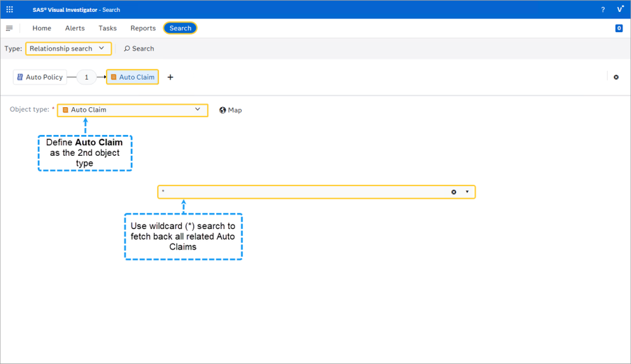Click the help question mark icon

(x=602, y=9)
